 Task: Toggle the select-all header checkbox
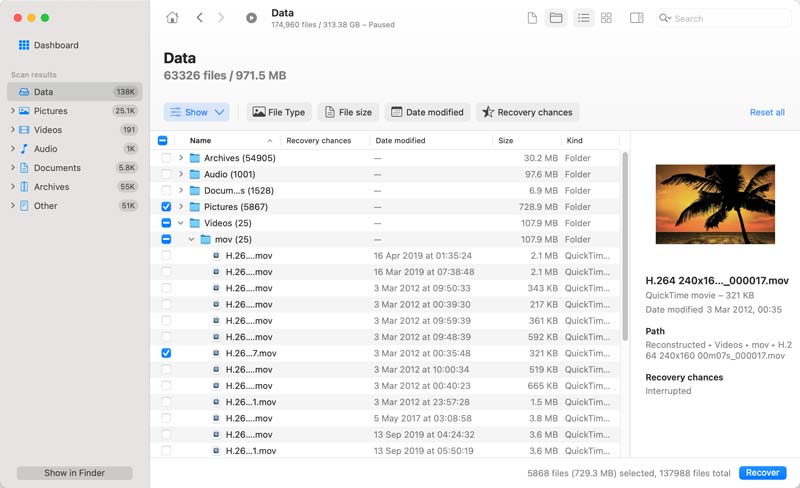point(163,140)
